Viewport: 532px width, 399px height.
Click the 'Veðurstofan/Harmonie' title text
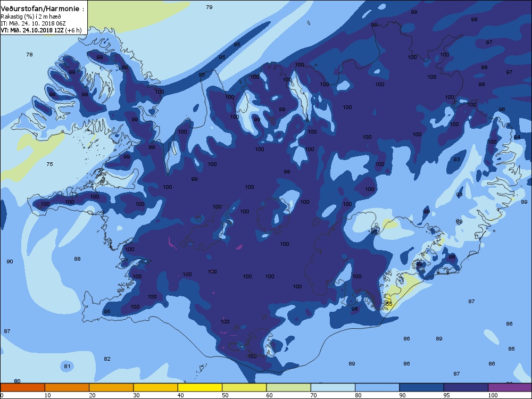40,9
